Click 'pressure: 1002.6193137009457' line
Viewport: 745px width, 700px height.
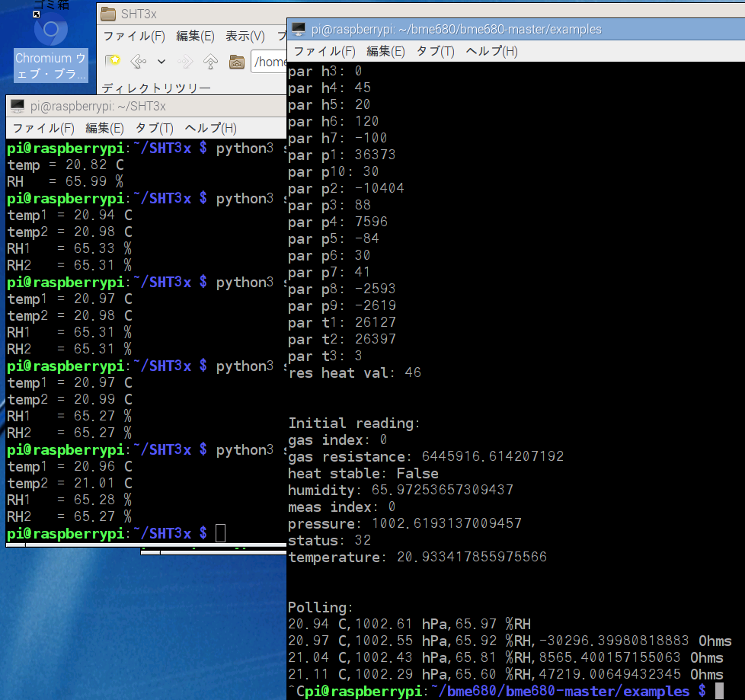point(404,524)
